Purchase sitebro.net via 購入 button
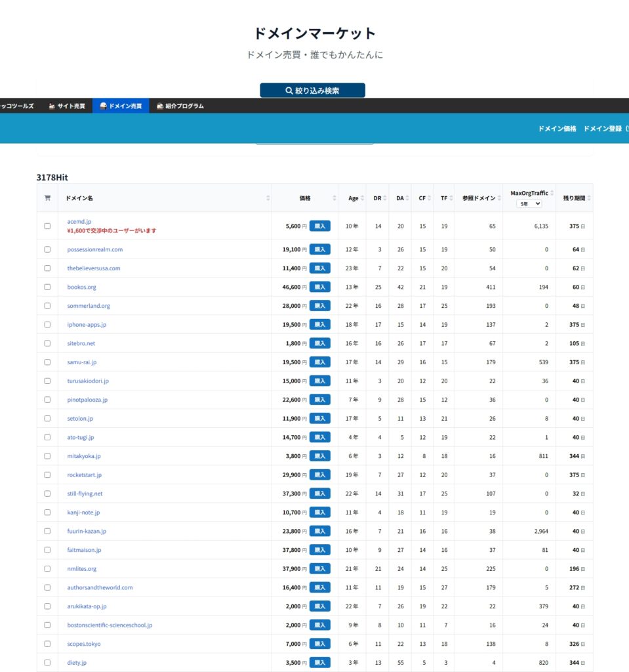 319,343
